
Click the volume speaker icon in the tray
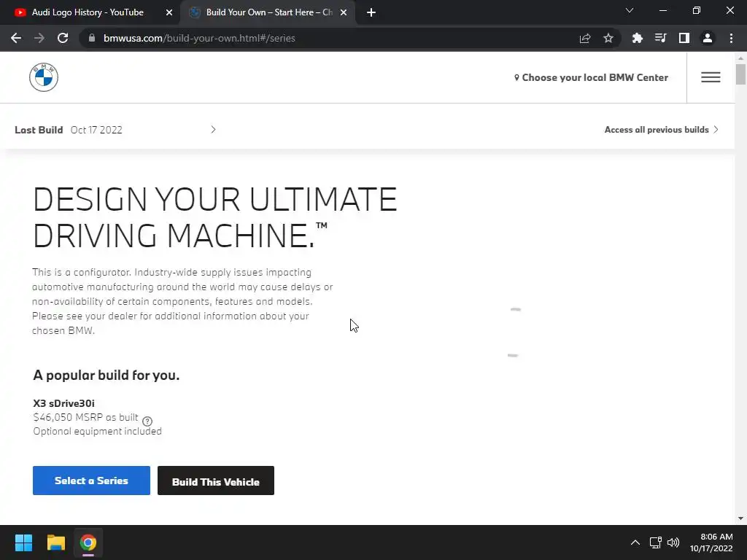(673, 542)
